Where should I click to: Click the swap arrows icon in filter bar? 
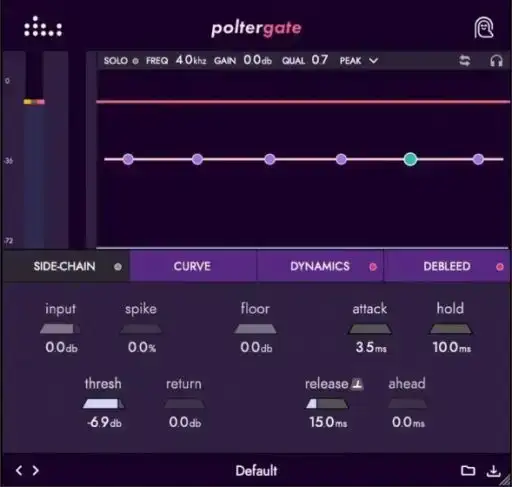click(465, 61)
